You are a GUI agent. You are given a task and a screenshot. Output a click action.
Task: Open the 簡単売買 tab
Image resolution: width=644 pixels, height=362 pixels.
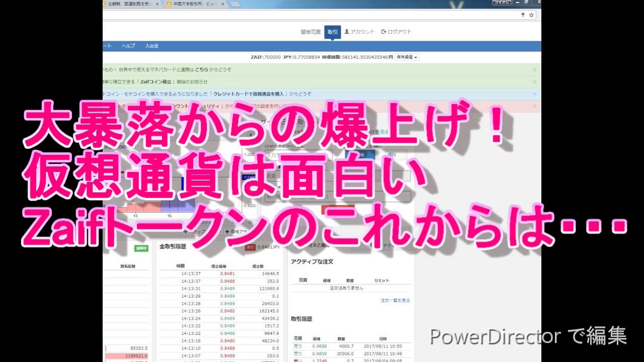point(310,32)
